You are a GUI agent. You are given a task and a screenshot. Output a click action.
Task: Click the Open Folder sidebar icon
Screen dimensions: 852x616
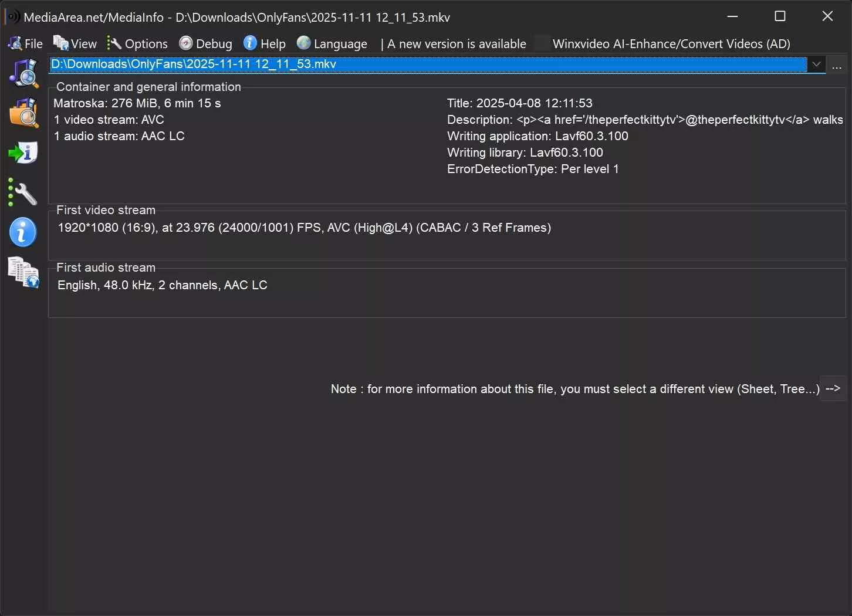click(x=23, y=113)
